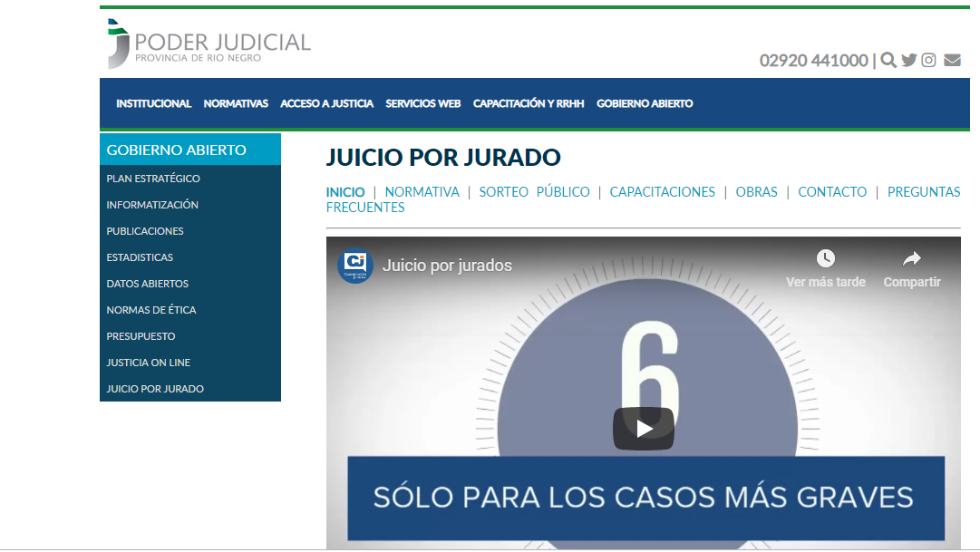Viewport: 980px width, 552px height.
Task: Play the 'Juicio por jurados' video
Action: [x=644, y=427]
